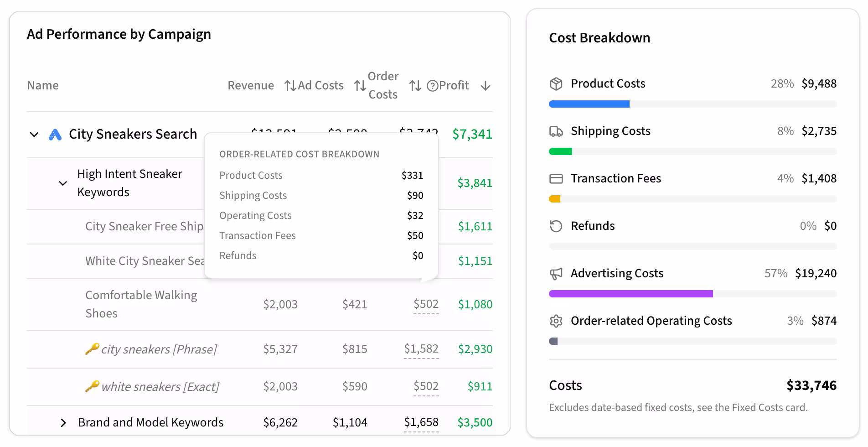The width and height of the screenshot is (868, 447).
Task: Click the Profit column header
Action: coord(454,86)
